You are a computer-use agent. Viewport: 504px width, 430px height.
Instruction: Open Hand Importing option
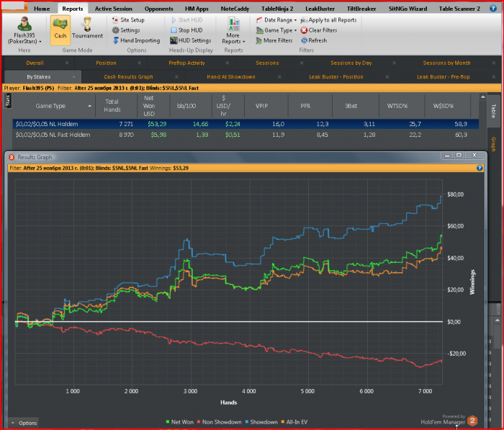click(x=136, y=40)
